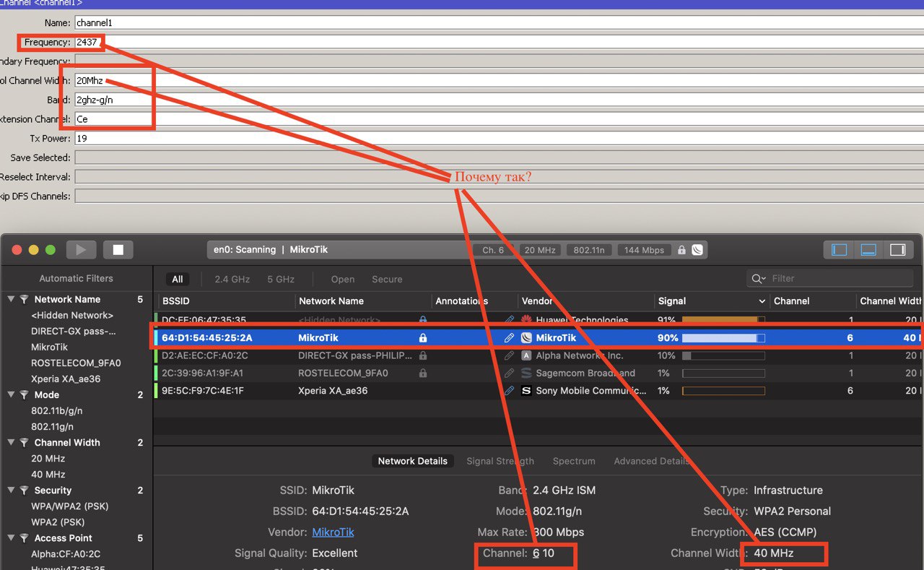
Task: Toggle the right panel layout button
Action: tap(897, 249)
